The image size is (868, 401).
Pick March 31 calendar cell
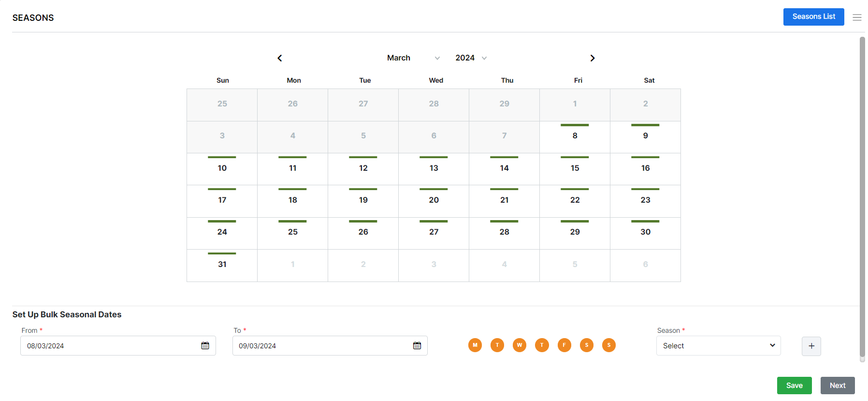[222, 265]
